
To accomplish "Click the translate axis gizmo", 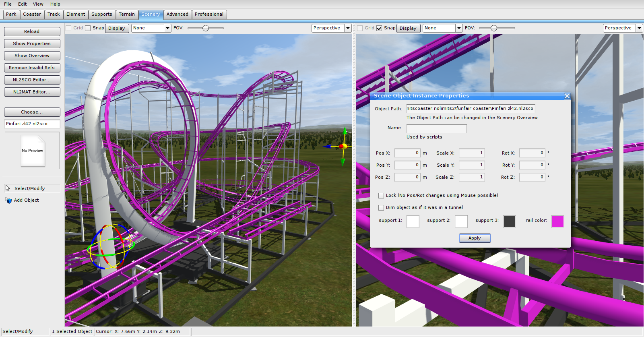I will [343, 147].
